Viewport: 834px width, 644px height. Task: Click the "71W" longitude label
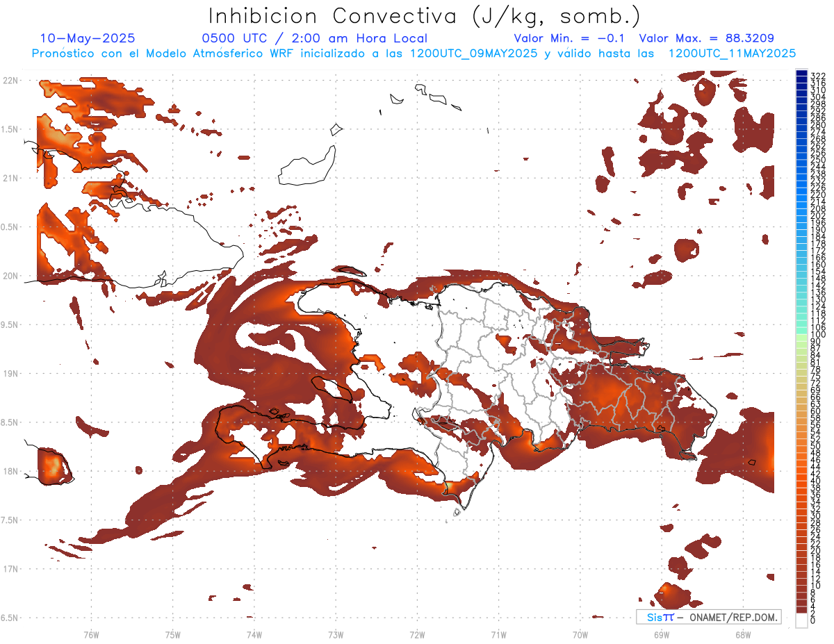(x=498, y=635)
